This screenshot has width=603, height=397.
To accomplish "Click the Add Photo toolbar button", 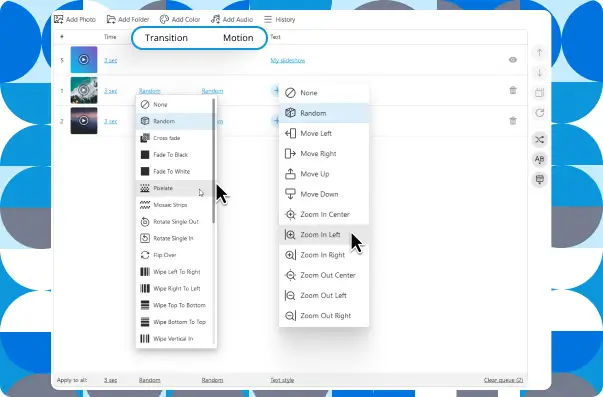I will tap(75, 19).
